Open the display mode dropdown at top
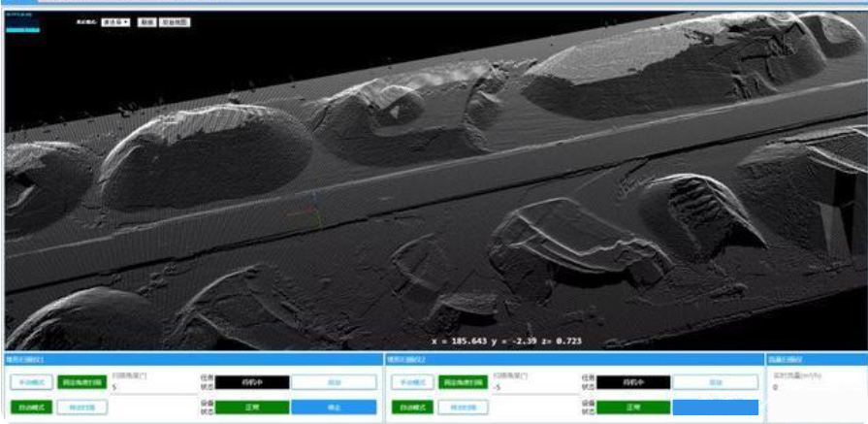Image resolution: width=868 pixels, height=424 pixels. 115,21
